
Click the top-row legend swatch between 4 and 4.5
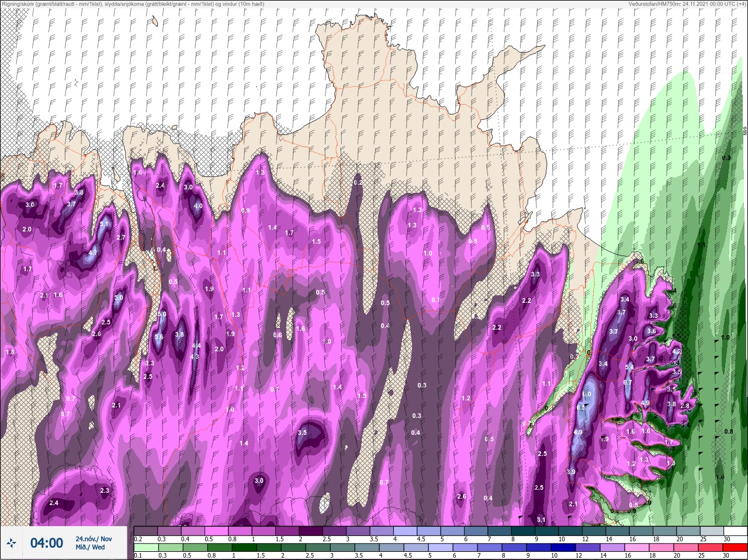406,531
